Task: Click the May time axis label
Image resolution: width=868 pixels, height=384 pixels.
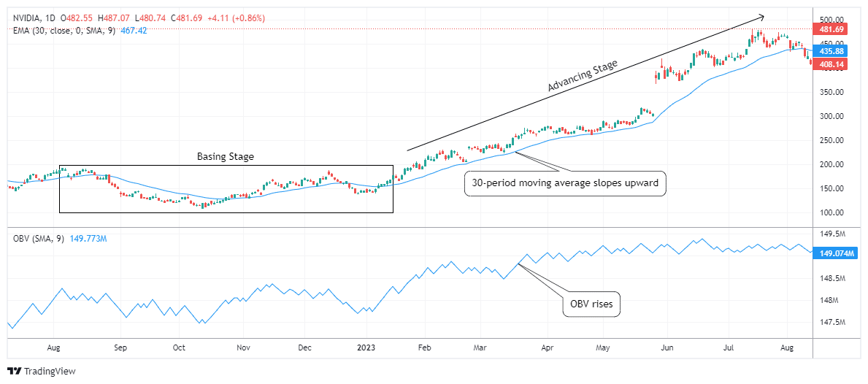Action: coord(603,348)
